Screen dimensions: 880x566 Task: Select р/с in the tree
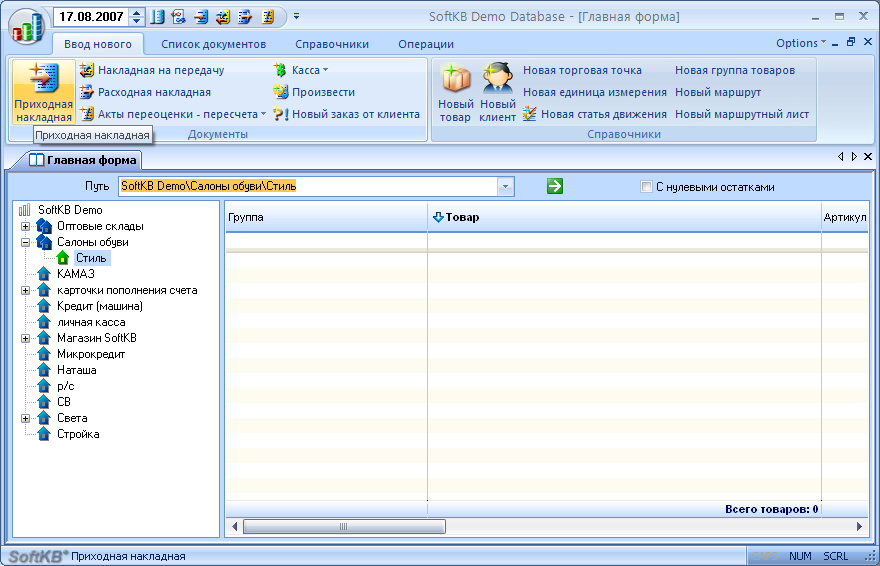click(x=65, y=386)
